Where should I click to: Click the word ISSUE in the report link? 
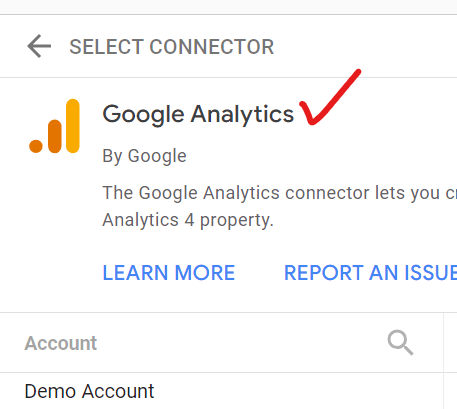point(430,273)
